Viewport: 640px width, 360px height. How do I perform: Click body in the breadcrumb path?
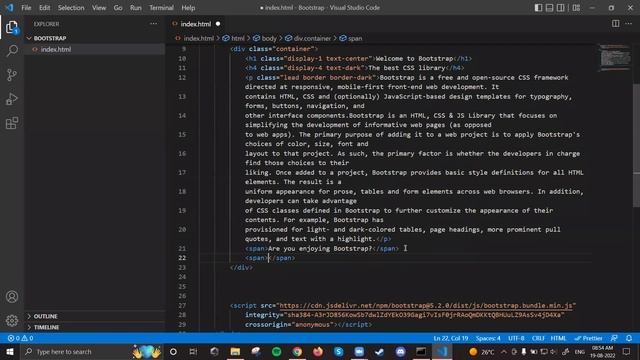pyautogui.click(x=269, y=38)
